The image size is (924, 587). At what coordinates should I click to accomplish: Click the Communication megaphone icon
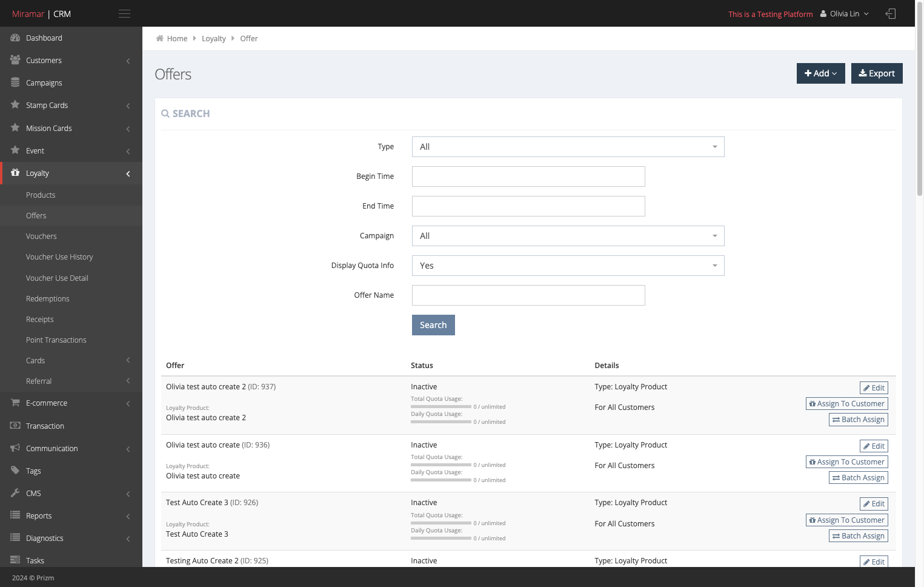pos(15,448)
